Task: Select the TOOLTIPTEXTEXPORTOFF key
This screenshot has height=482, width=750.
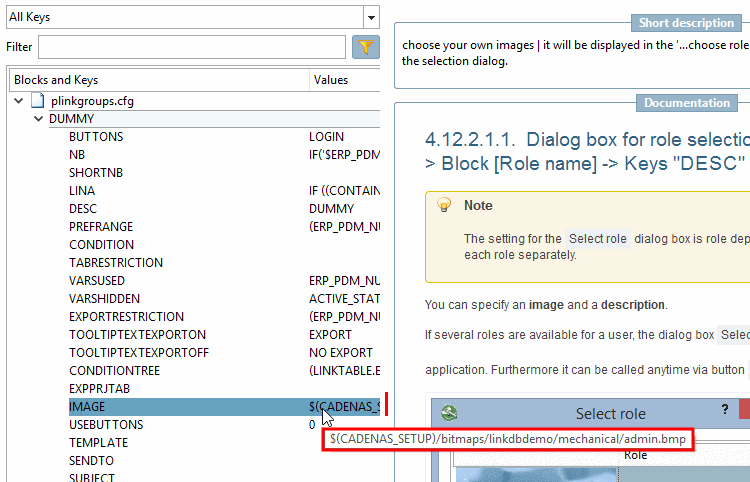Action: point(139,353)
